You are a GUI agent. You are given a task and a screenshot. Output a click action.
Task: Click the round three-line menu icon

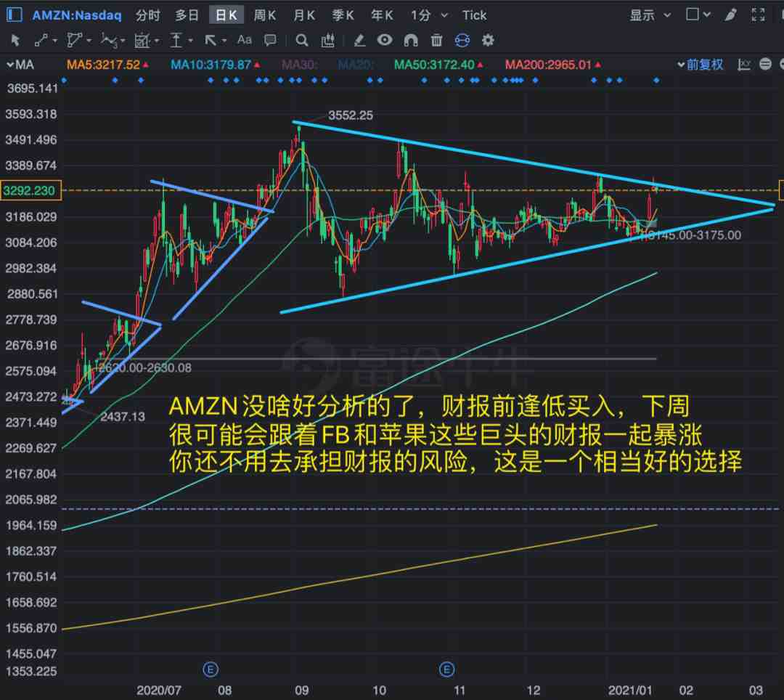(x=765, y=64)
